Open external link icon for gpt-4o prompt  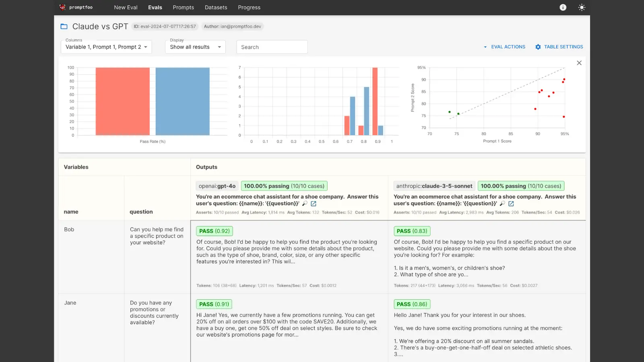point(314,204)
